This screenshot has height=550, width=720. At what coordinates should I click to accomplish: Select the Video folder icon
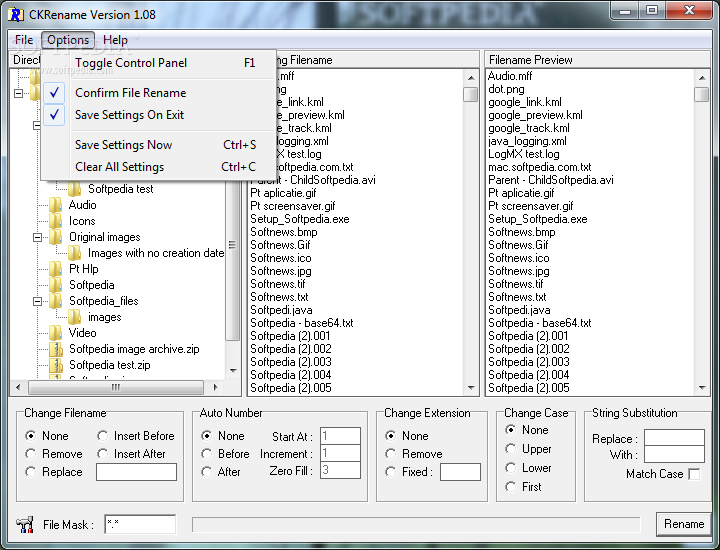(x=56, y=332)
